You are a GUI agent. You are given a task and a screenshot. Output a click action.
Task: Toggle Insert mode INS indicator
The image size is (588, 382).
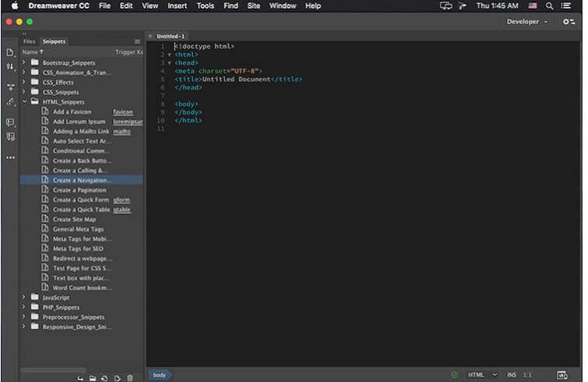[x=512, y=375]
